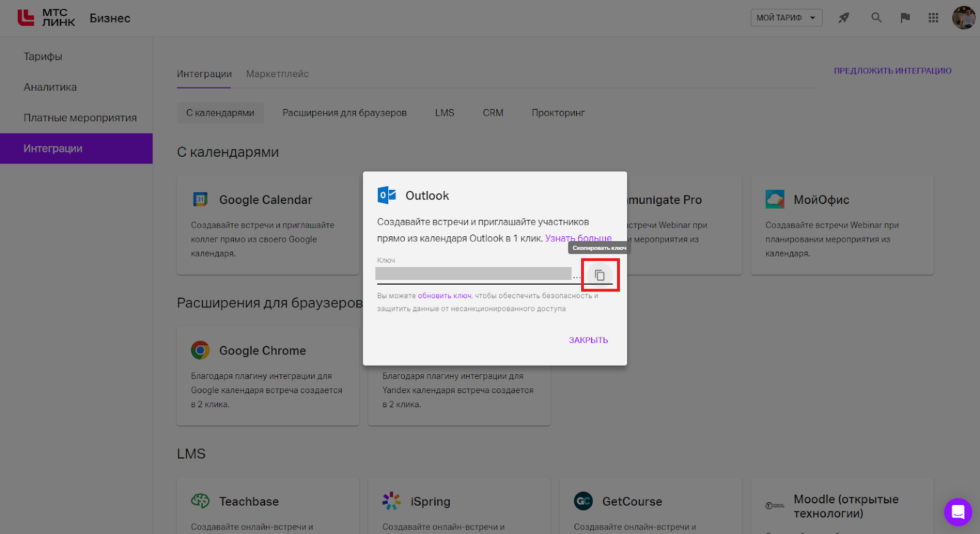Image resolution: width=980 pixels, height=534 pixels.
Task: Switch to the Интеграции tab
Action: click(x=204, y=74)
